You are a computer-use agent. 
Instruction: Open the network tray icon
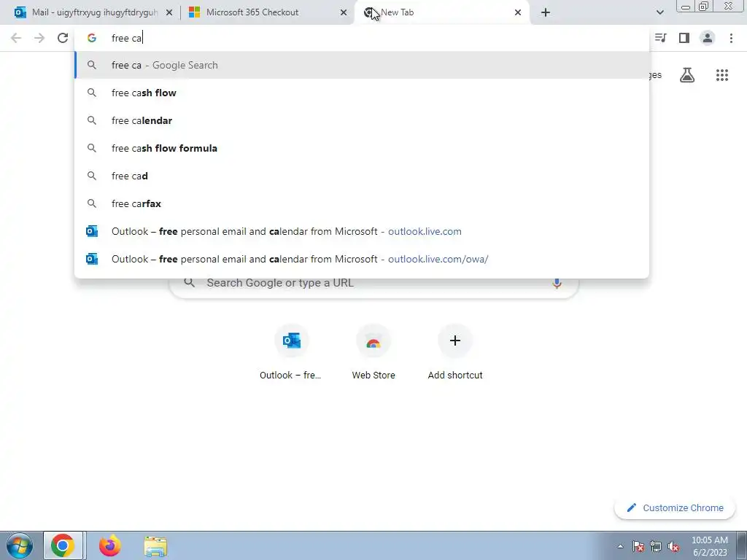tap(656, 546)
